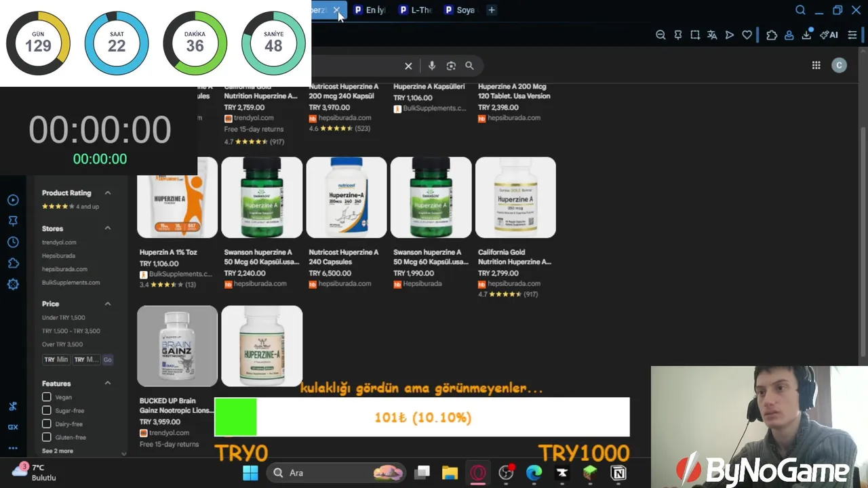Switch to the 'Soya' browser tab
The height and width of the screenshot is (488, 868).
coord(460,10)
